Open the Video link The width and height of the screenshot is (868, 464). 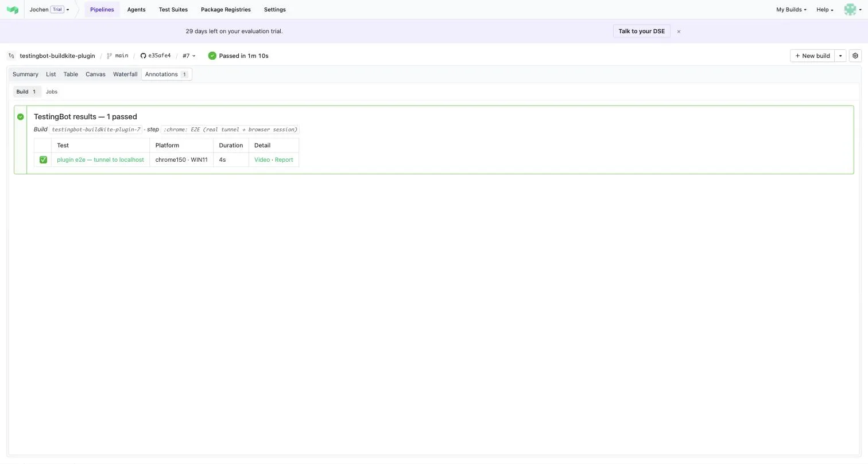pos(262,160)
